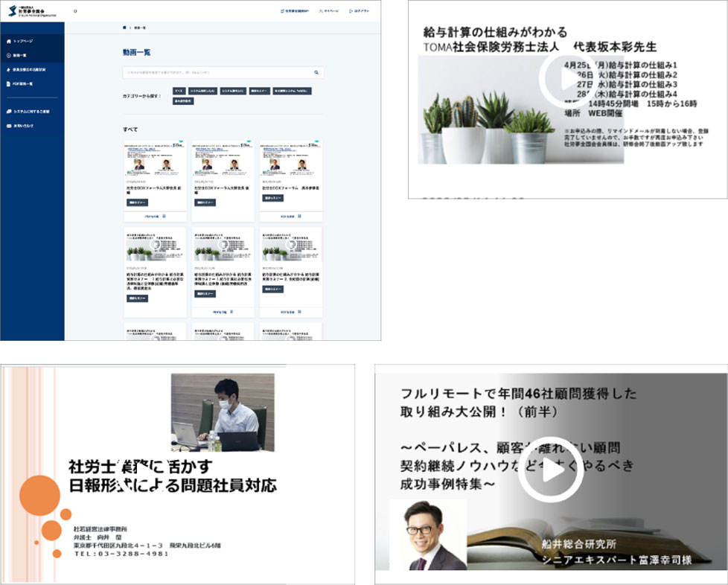Play the 給与計算実務セミナー2 video in the list
This screenshot has width=728, height=585.
[291, 246]
